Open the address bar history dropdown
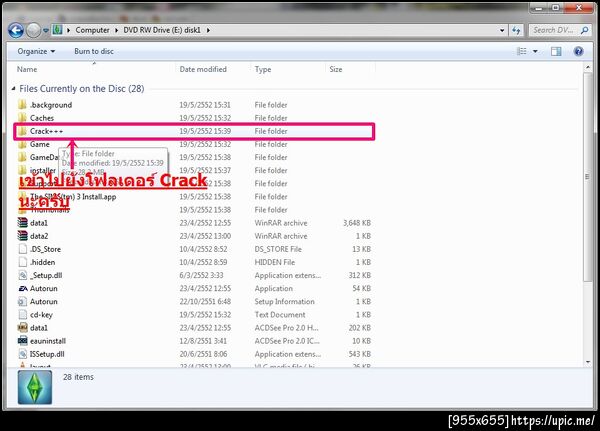Screen dimensions: 600x431 [502, 30]
